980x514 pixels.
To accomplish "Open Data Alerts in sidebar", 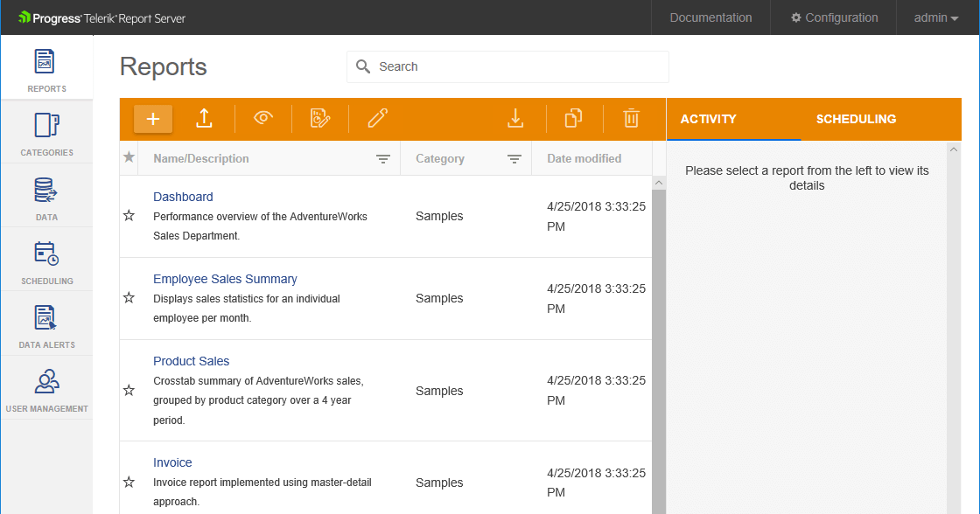I will coord(47,324).
